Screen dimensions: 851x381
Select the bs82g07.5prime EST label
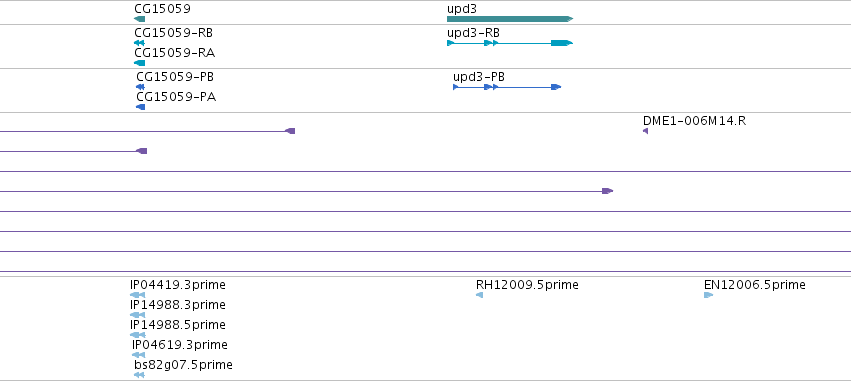pos(183,365)
